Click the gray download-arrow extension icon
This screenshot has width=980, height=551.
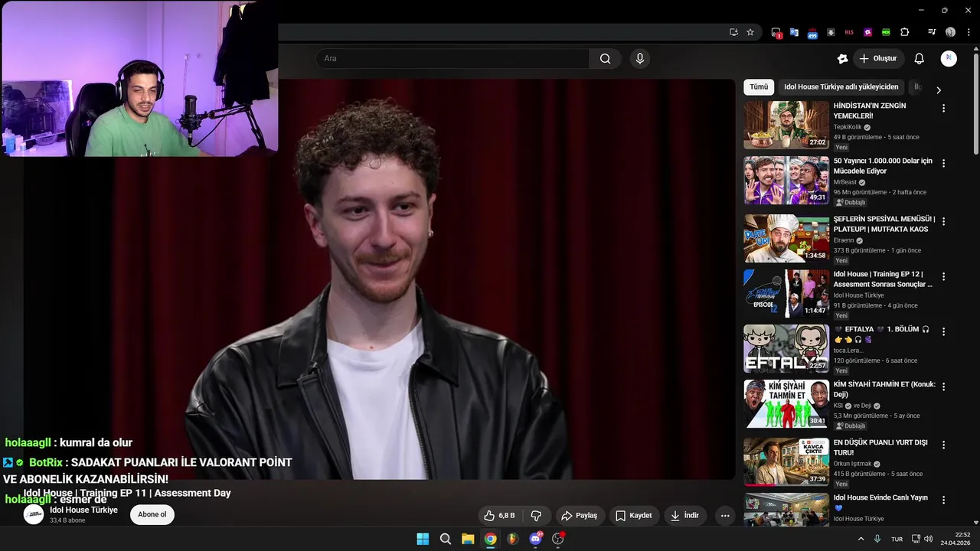tap(831, 32)
